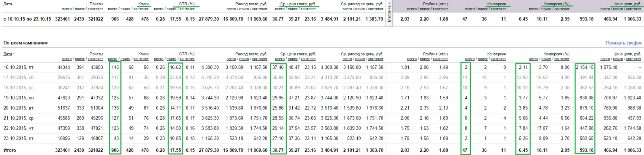Click the clicks value 136
The width and height of the screenshot is (644, 155).
(x=115, y=108)
